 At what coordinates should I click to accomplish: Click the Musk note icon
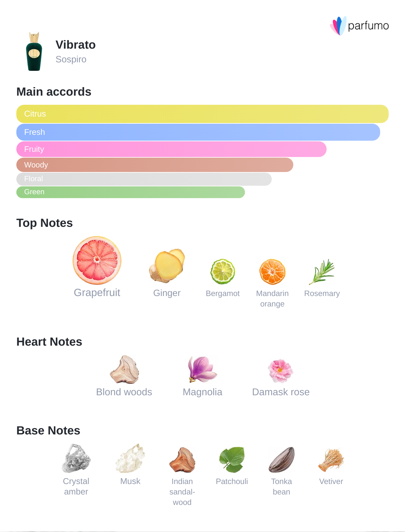[130, 458]
